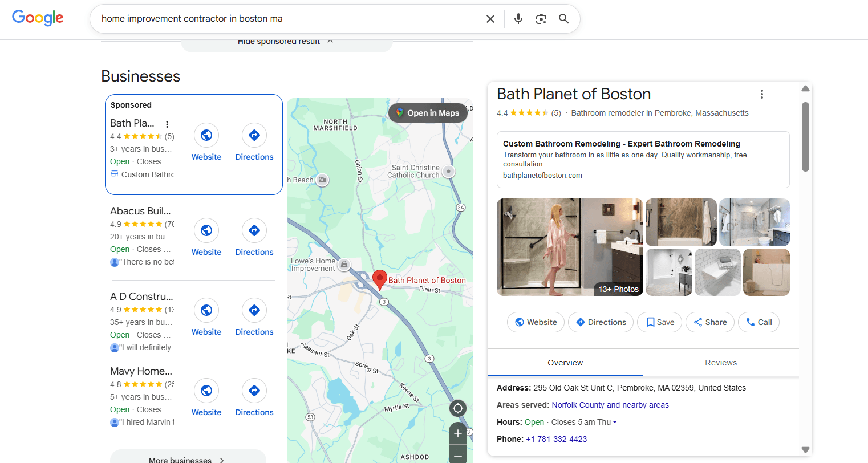Clear the search query with the X icon
Viewport: 868px width, 463px height.
coord(490,18)
